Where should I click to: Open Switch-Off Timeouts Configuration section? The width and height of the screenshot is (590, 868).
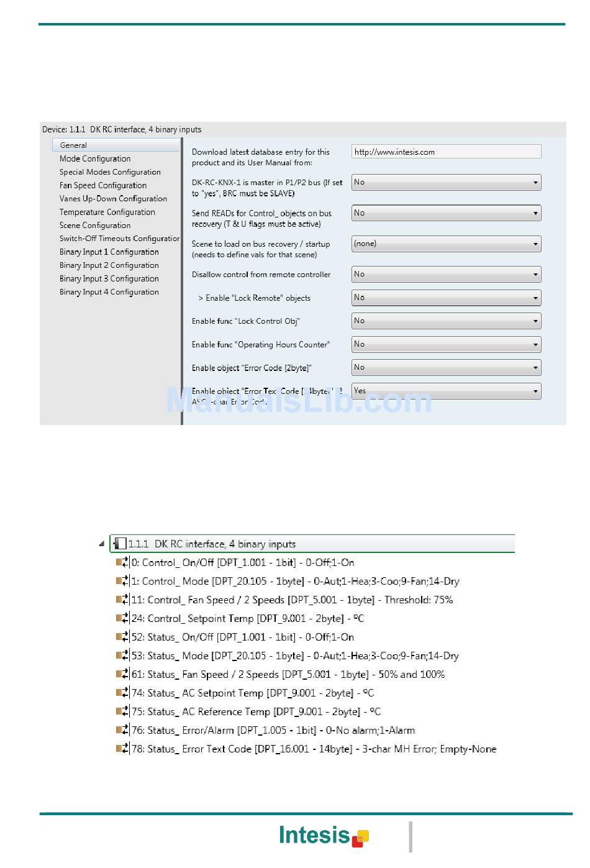click(x=119, y=239)
